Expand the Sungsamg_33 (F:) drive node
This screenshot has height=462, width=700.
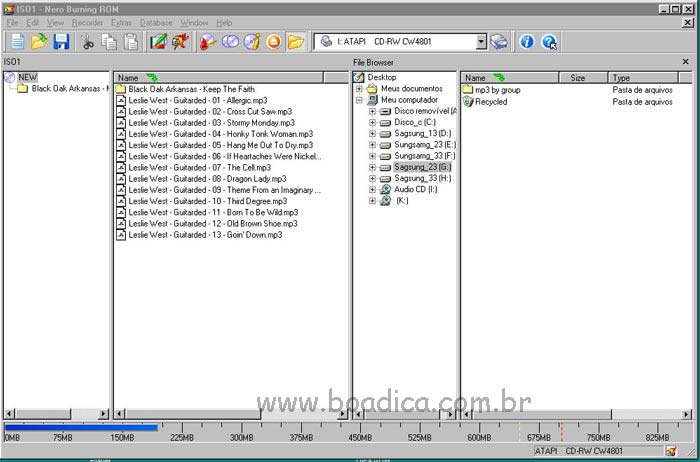tap(372, 156)
